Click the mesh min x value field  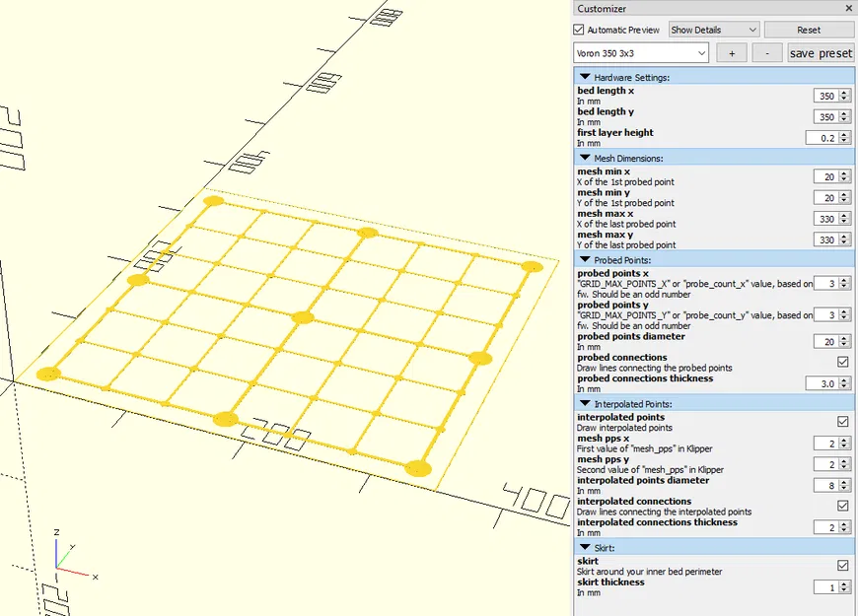pyautogui.click(x=826, y=176)
